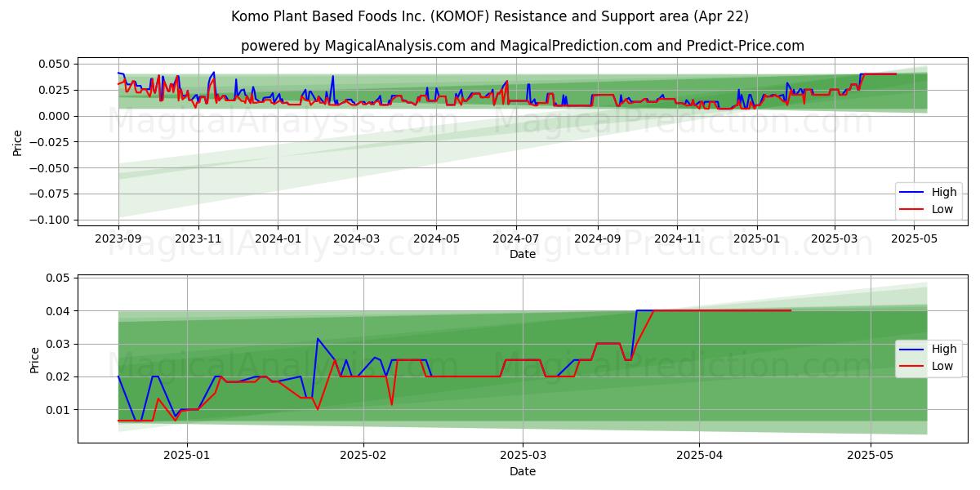Image resolution: width=980 pixels, height=490 pixels.
Task: Click the '0.04' y-axis label in the bottom chart
Action: pyautogui.click(x=60, y=311)
